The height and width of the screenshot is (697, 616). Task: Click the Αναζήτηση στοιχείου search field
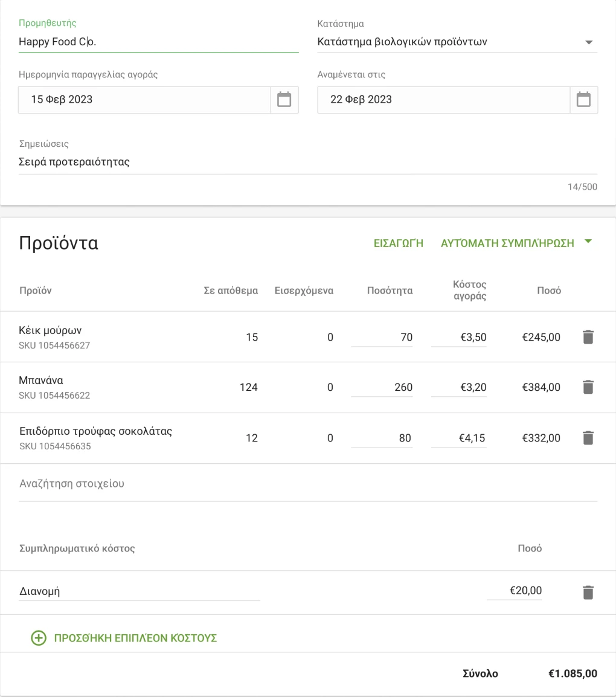[x=307, y=484]
